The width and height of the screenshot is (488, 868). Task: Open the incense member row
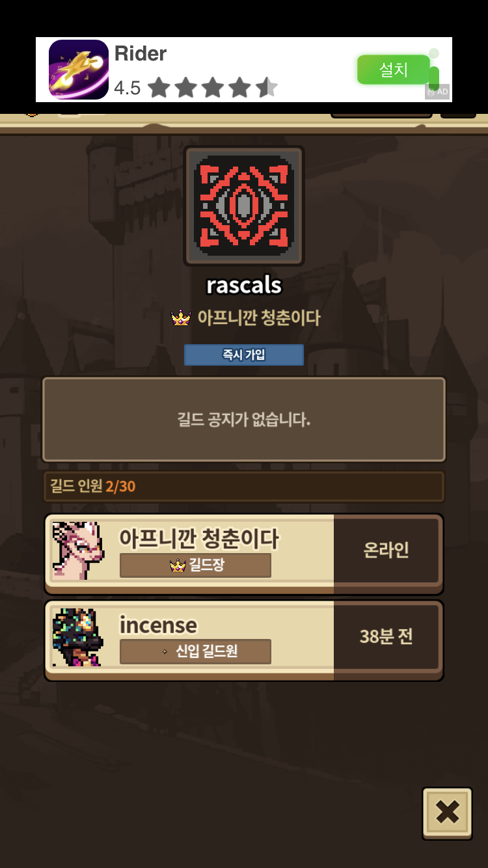(x=244, y=640)
